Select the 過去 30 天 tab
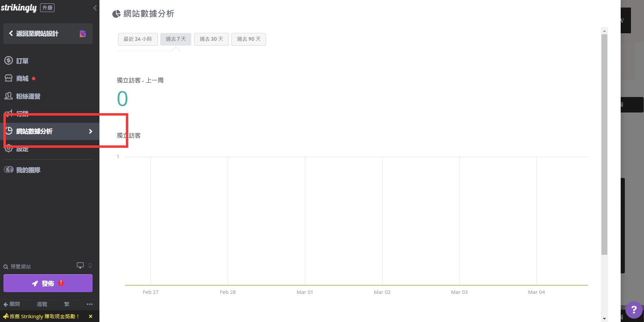The height and width of the screenshot is (322, 644). coord(211,39)
